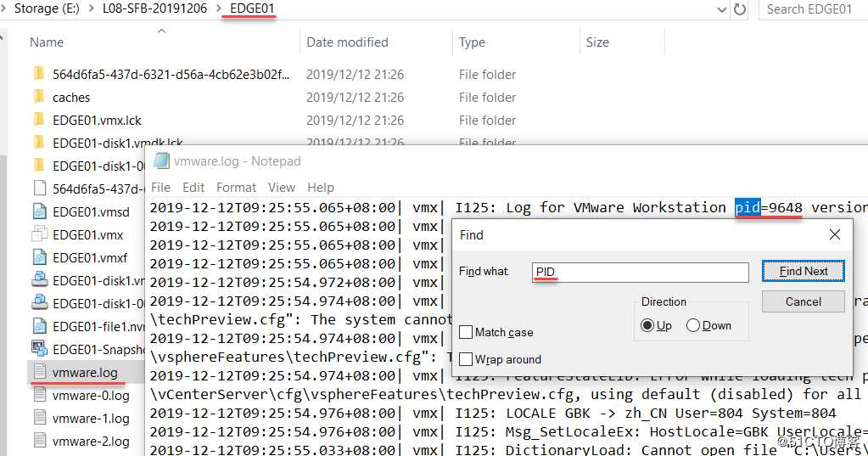Click the vmware-2.log file icon
This screenshot has height=456, width=868.
pos(39,441)
